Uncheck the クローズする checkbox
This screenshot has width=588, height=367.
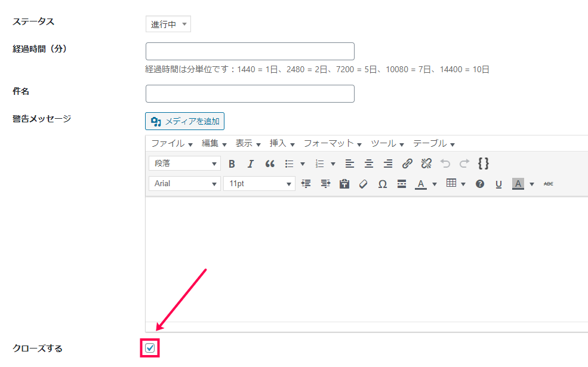[x=150, y=348]
